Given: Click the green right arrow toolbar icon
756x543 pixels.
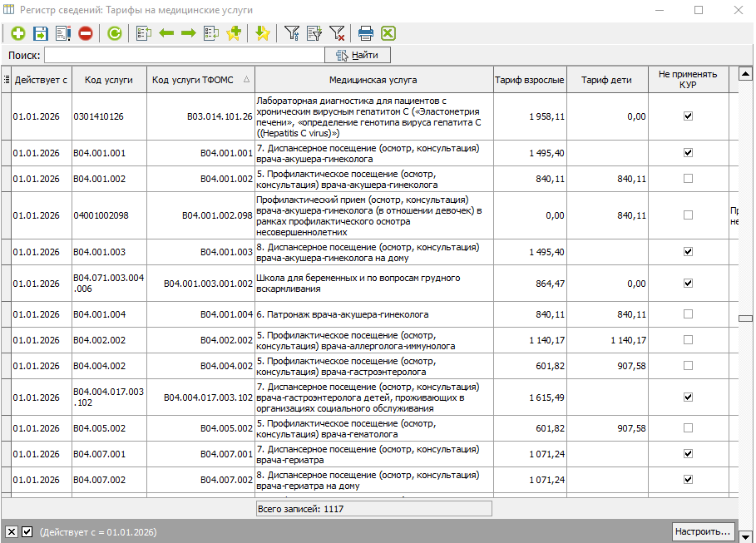Looking at the screenshot, I should click(189, 33).
